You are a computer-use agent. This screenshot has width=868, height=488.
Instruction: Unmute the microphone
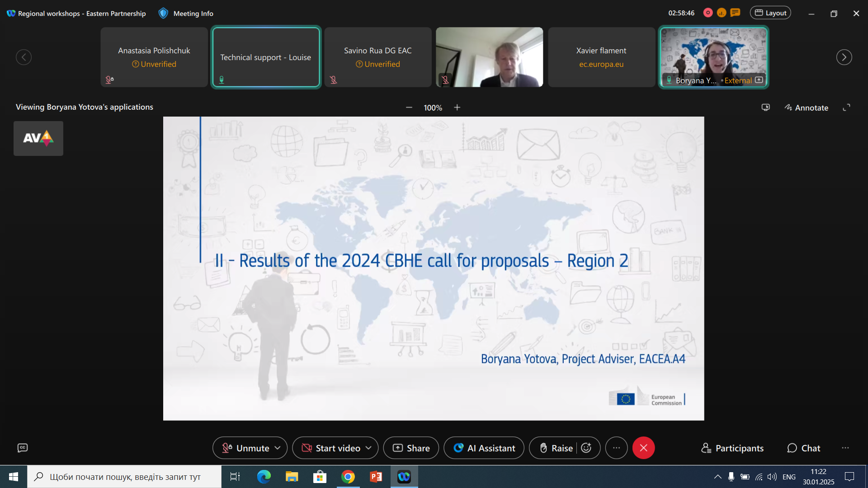tap(245, 448)
